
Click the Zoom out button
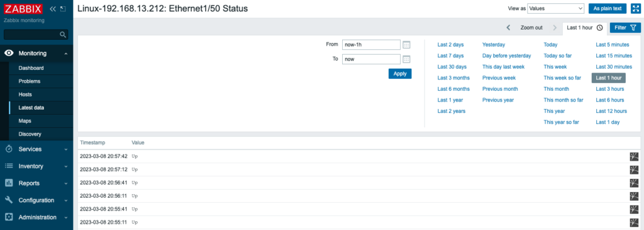click(x=531, y=28)
